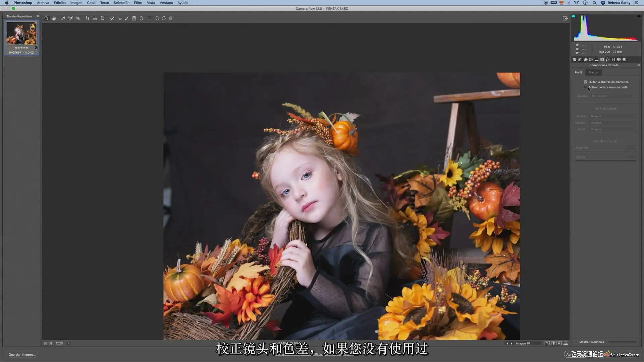Open the Filtro menu

138,3
